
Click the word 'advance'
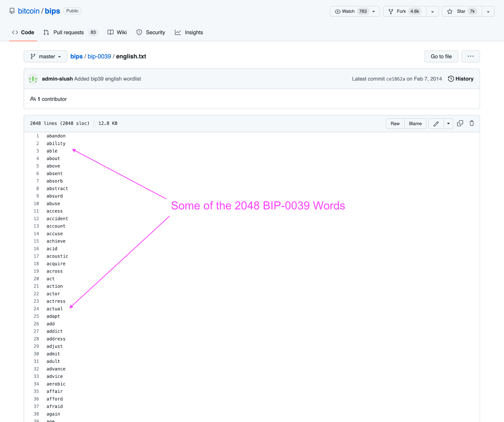click(x=56, y=369)
